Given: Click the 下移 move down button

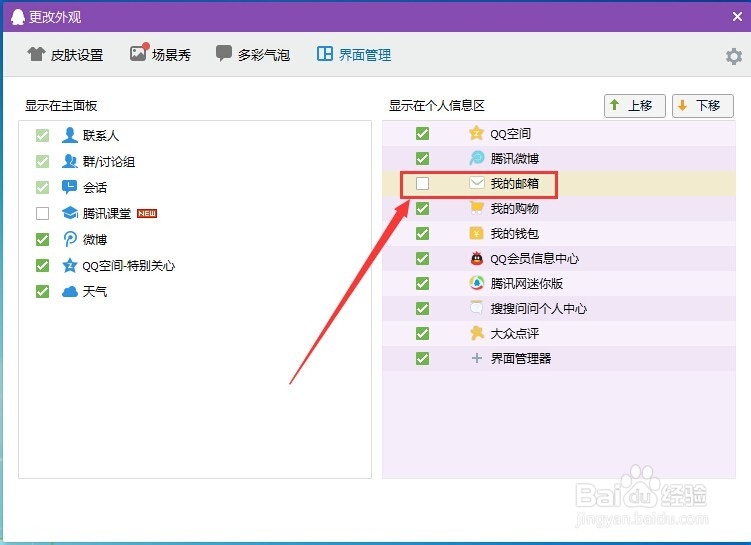Looking at the screenshot, I should [x=703, y=105].
